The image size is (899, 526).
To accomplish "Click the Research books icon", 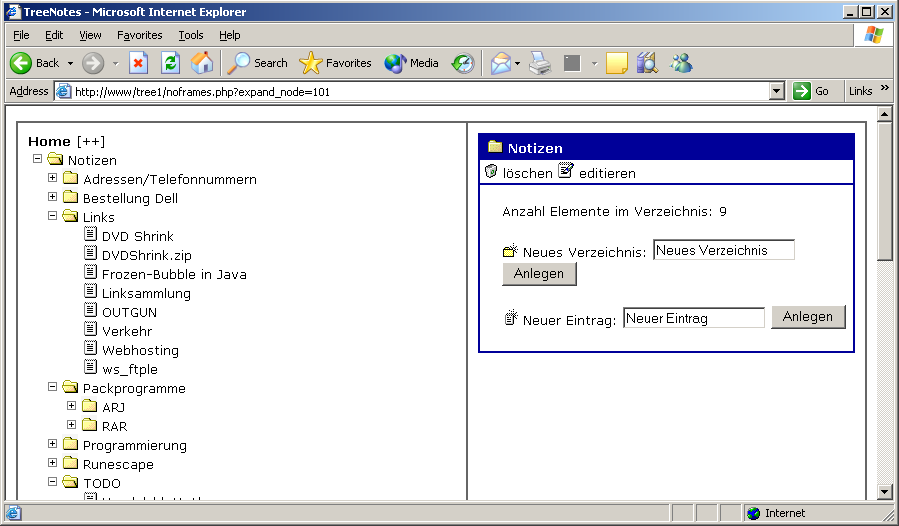I will (x=647, y=63).
